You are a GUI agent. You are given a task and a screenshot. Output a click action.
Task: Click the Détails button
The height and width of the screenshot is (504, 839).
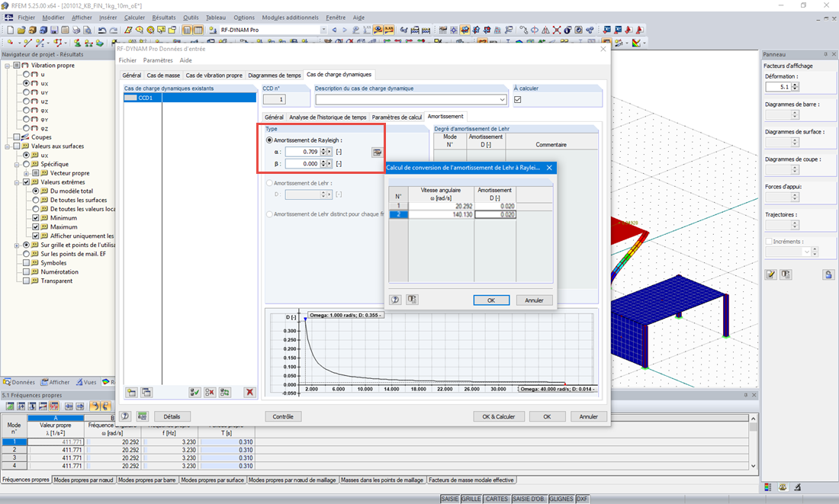click(172, 416)
